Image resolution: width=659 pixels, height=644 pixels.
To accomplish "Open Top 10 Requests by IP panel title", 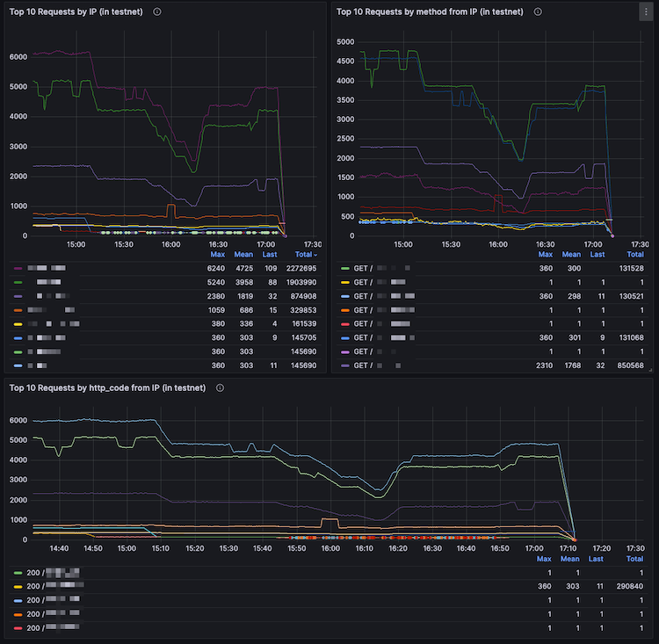I will 77,12.
